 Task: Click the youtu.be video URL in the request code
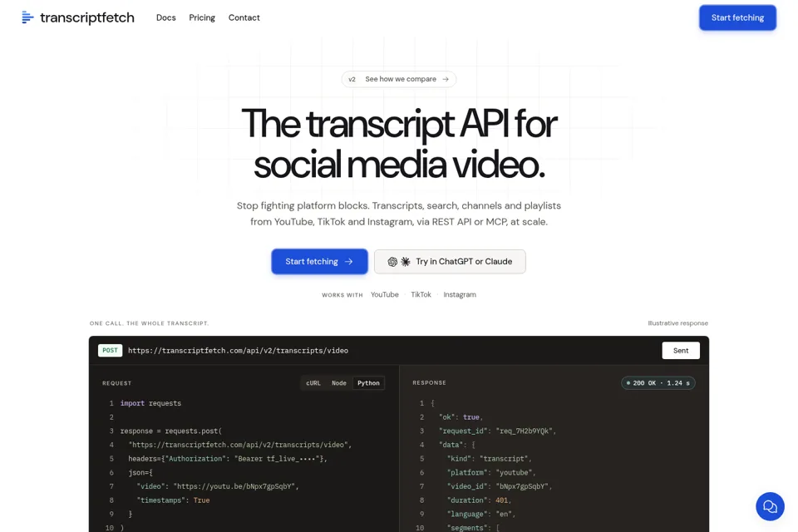234,486
